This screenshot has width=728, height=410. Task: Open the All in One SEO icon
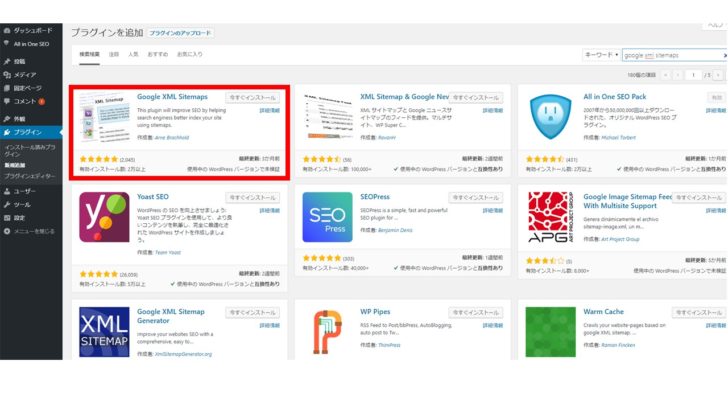point(7,44)
